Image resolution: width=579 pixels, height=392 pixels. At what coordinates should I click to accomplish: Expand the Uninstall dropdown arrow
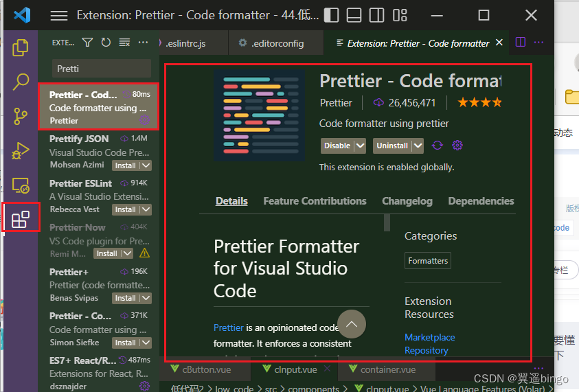(418, 146)
